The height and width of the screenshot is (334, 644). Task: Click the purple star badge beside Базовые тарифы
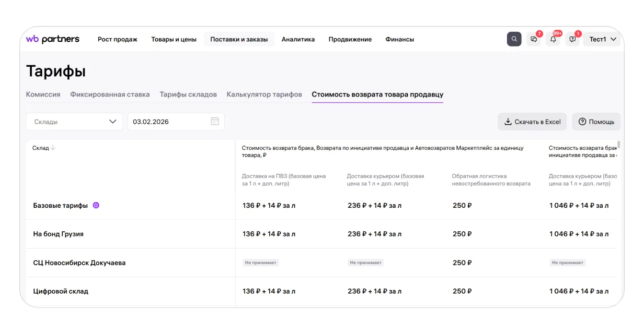pyautogui.click(x=96, y=205)
